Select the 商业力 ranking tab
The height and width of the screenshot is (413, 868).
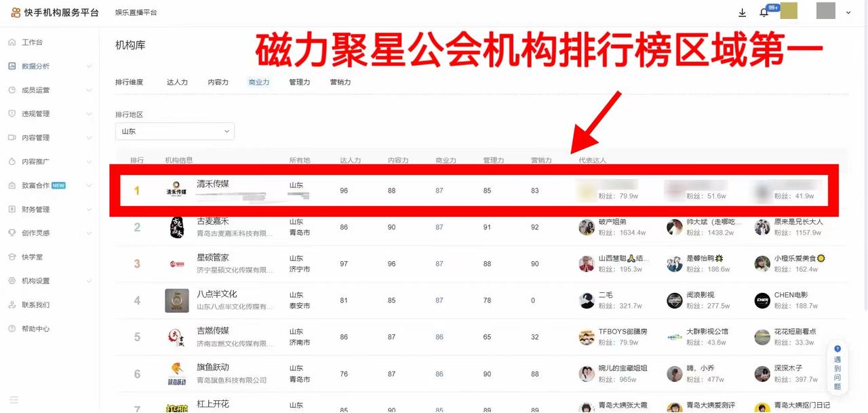259,82
